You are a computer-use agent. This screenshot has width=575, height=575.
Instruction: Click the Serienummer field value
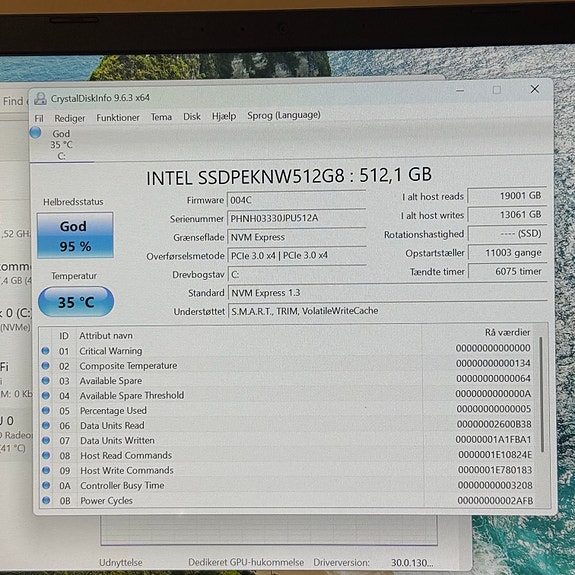296,218
